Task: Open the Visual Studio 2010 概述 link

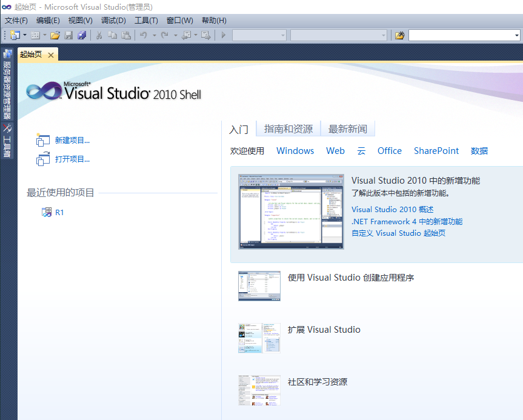Action: tap(393, 210)
